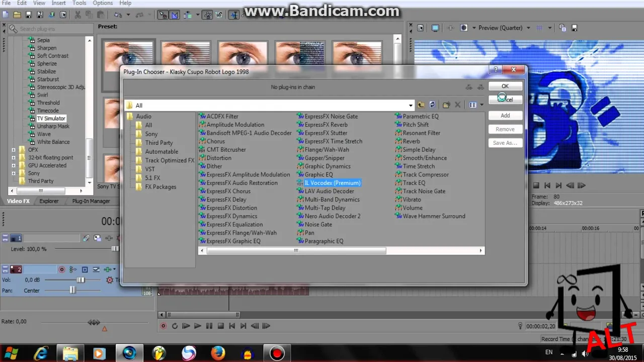Viewport: 644px width, 362px height.
Task: Click Play From Start in transport bar
Action: tap(186, 326)
